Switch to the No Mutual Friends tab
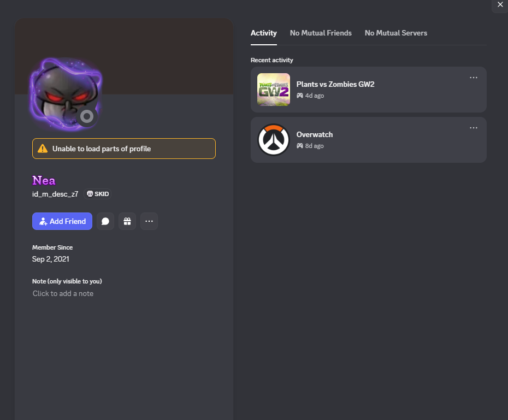 [x=321, y=33]
